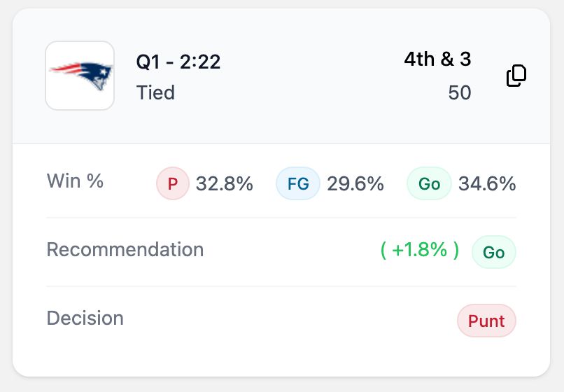
Task: Click the 29.6% field goal probability
Action: (x=355, y=184)
